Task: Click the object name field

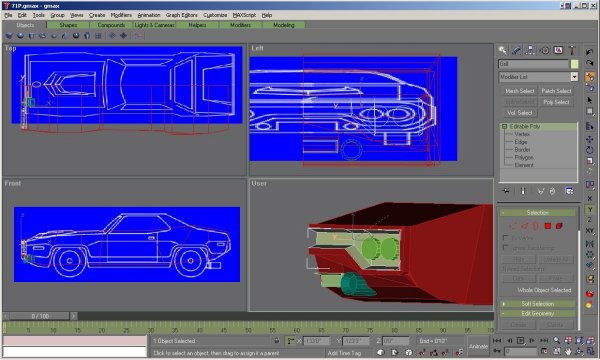Action: [x=533, y=64]
